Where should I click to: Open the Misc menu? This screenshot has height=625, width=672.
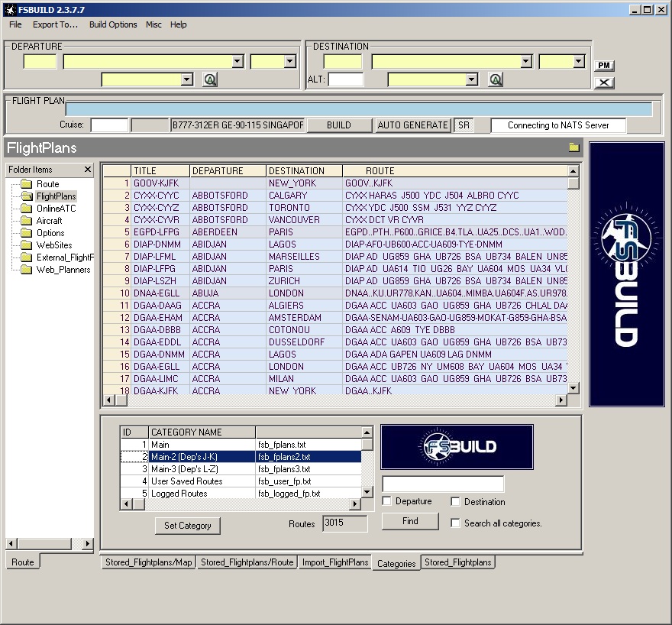[x=153, y=24]
